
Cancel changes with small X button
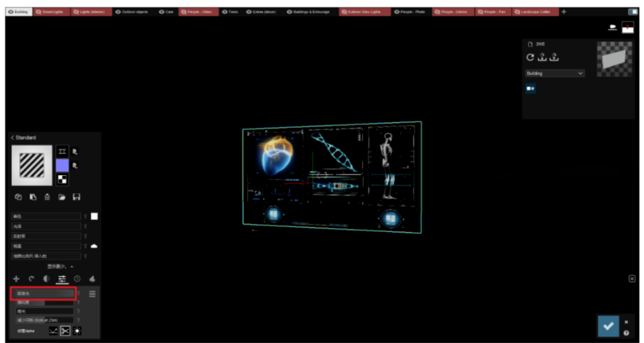click(626, 322)
